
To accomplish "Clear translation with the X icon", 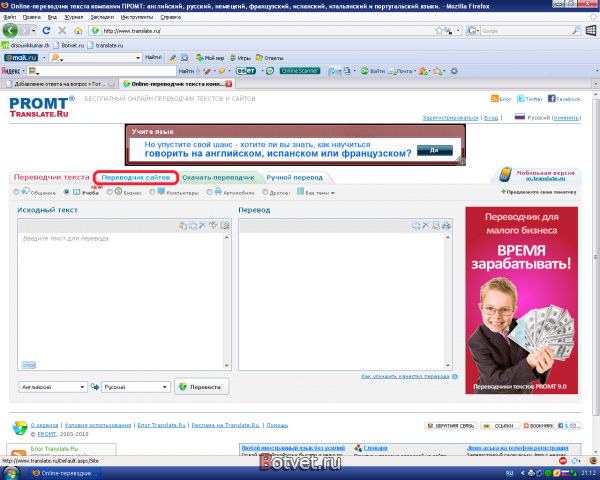I will click(x=426, y=225).
